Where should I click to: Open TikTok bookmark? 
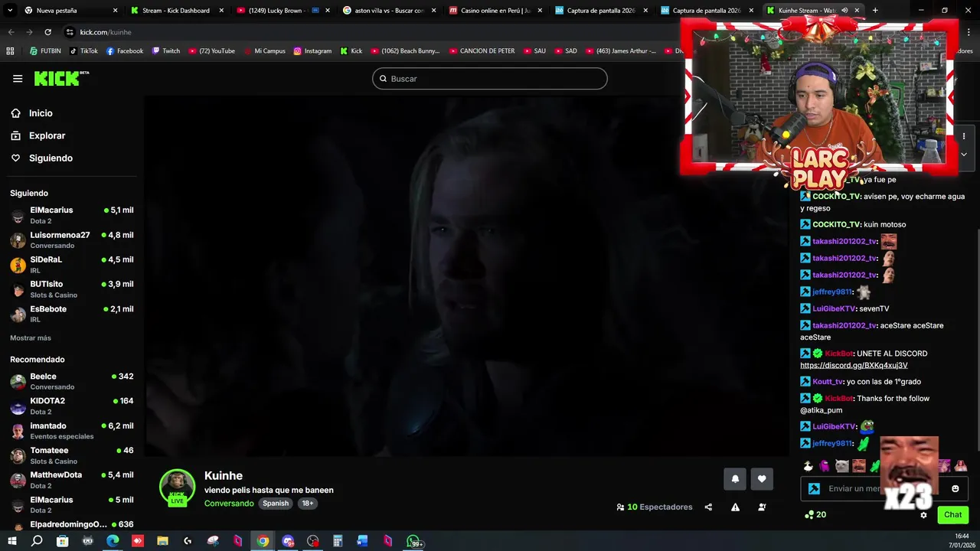click(x=83, y=51)
